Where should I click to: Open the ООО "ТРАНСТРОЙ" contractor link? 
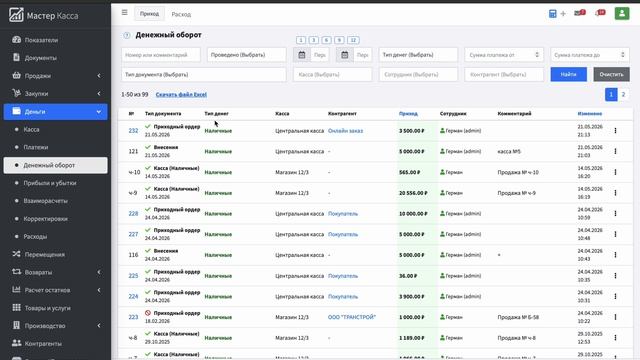tap(351, 317)
